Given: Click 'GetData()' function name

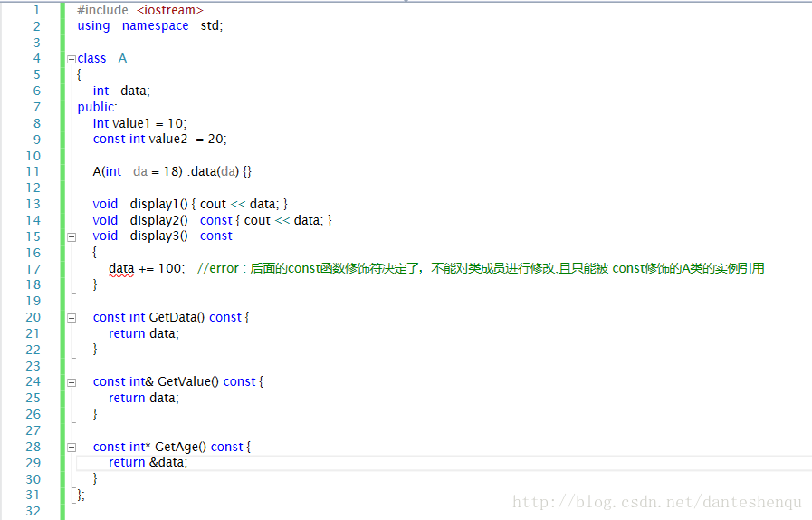Looking at the screenshot, I should tap(177, 317).
